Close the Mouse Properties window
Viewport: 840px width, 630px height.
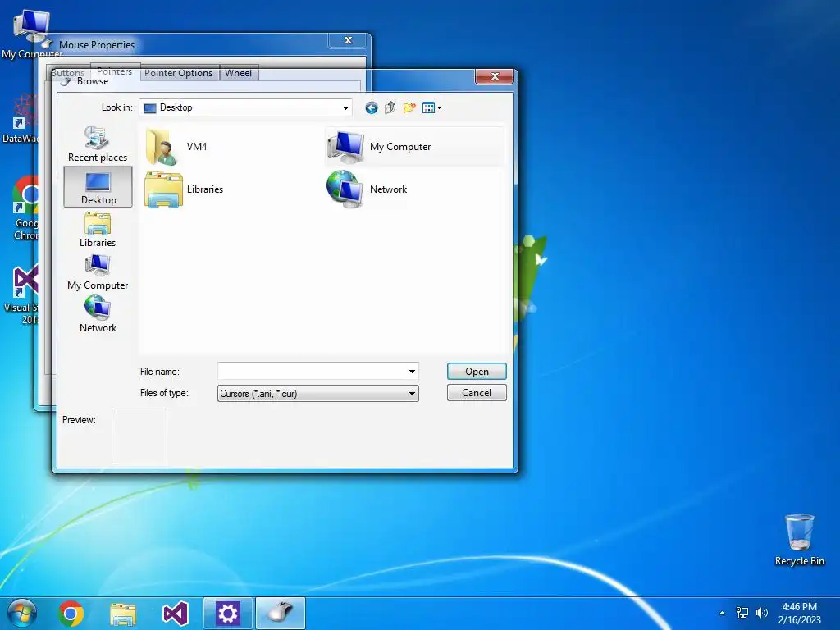point(348,40)
